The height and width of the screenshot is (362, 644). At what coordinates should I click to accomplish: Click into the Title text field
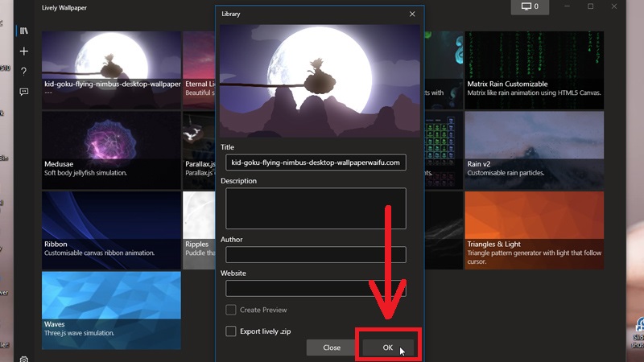click(316, 162)
